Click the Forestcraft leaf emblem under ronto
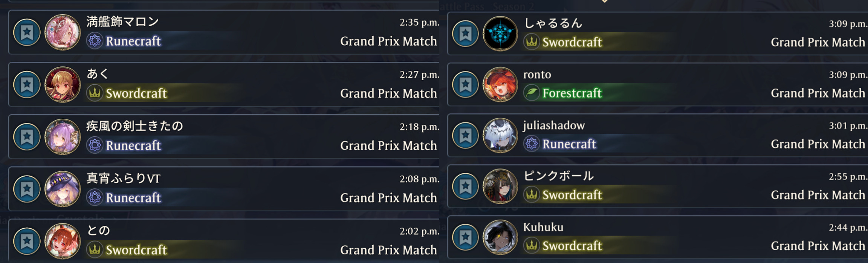 pyautogui.click(x=531, y=93)
